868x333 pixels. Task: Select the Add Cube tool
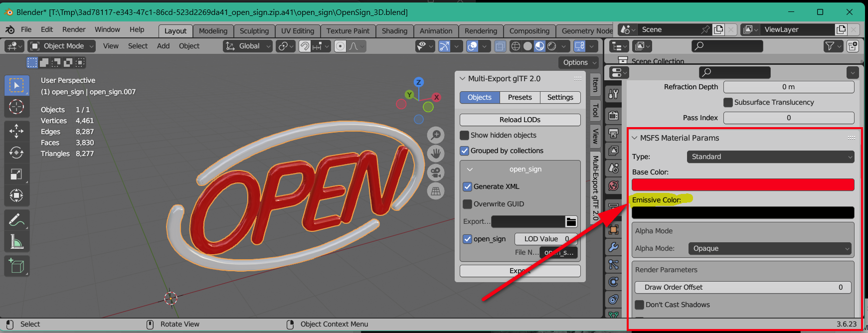point(16,266)
